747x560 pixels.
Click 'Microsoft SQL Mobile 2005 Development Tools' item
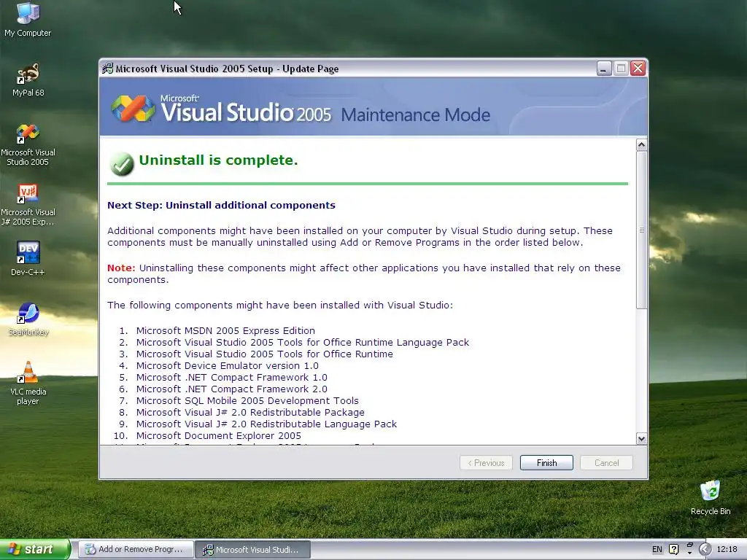pos(247,400)
